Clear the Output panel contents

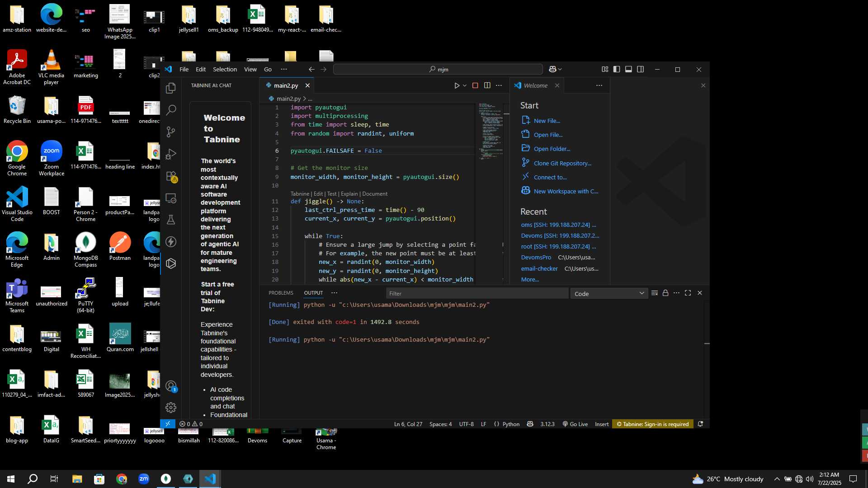click(x=654, y=293)
